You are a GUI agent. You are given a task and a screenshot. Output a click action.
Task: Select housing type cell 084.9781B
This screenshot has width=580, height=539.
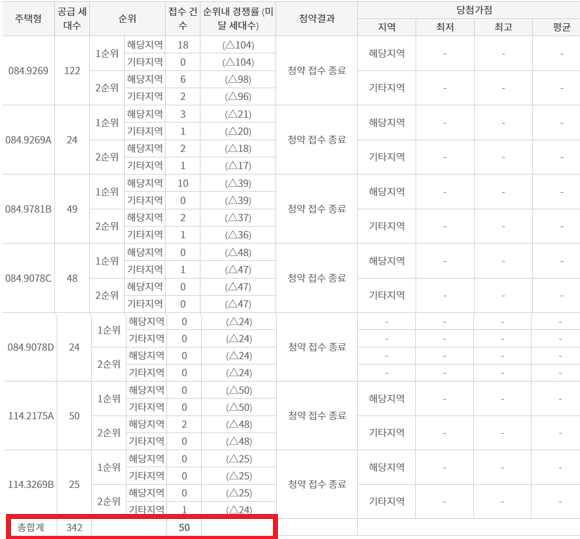[28, 209]
